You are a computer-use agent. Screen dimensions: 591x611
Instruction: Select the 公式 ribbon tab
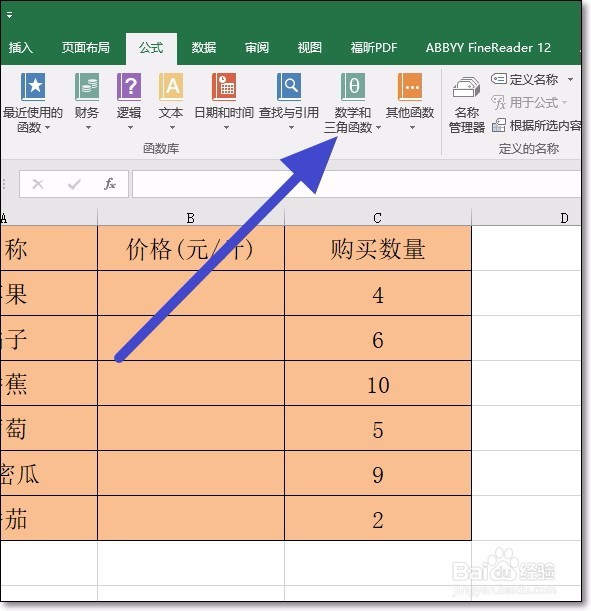click(151, 48)
